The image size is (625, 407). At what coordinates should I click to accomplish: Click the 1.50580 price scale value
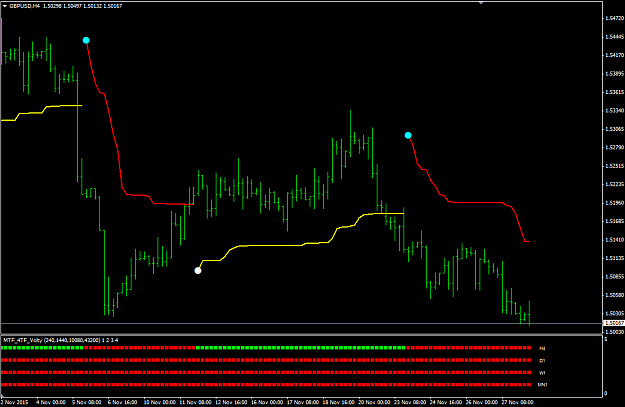click(x=614, y=295)
